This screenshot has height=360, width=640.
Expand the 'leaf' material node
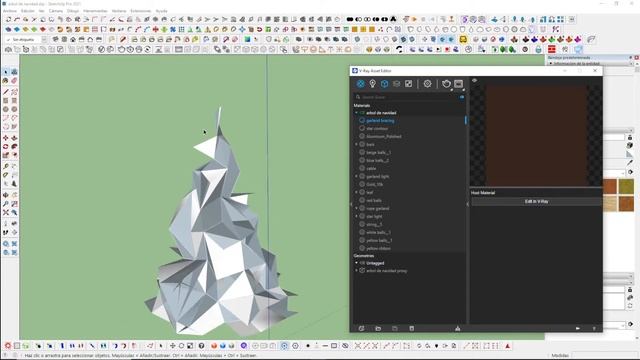[356, 192]
